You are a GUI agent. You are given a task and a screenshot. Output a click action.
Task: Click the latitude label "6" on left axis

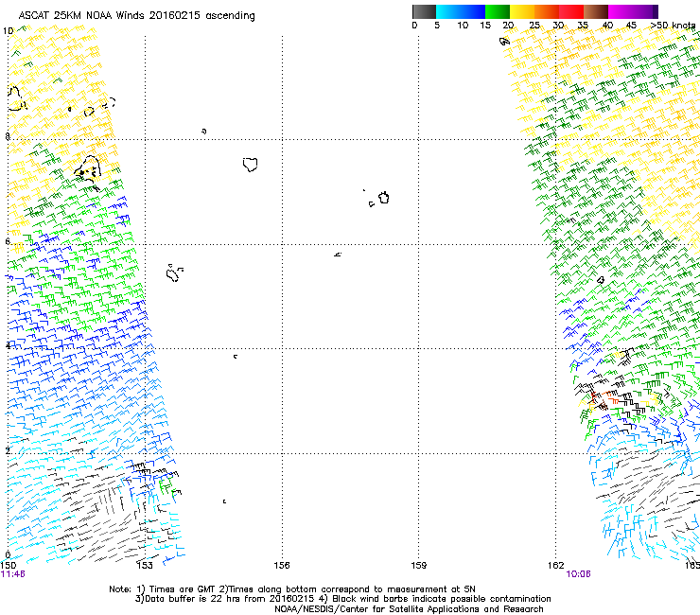click(x=8, y=241)
